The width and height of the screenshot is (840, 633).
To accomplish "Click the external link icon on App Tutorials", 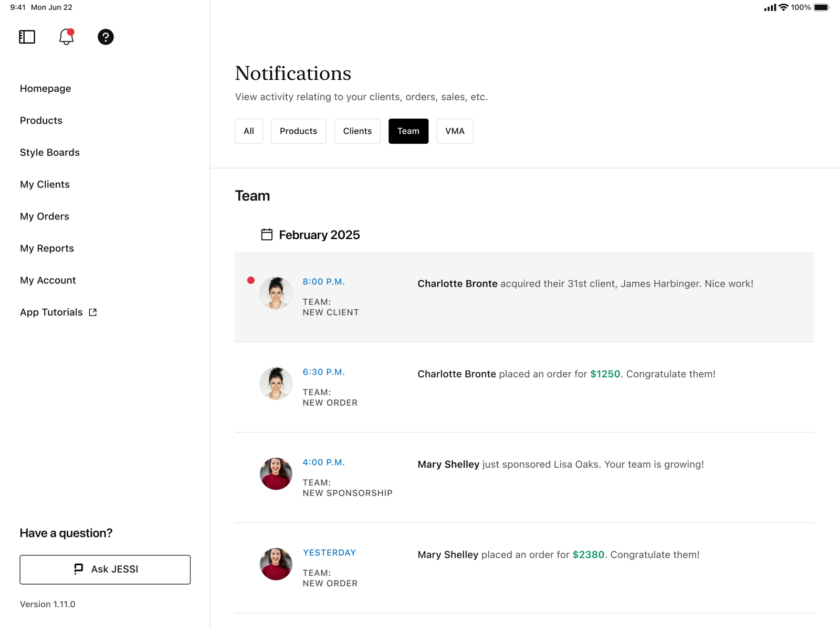I will 93,312.
